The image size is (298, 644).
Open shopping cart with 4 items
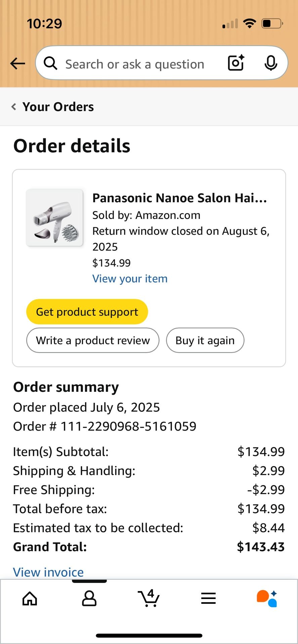[x=148, y=598]
